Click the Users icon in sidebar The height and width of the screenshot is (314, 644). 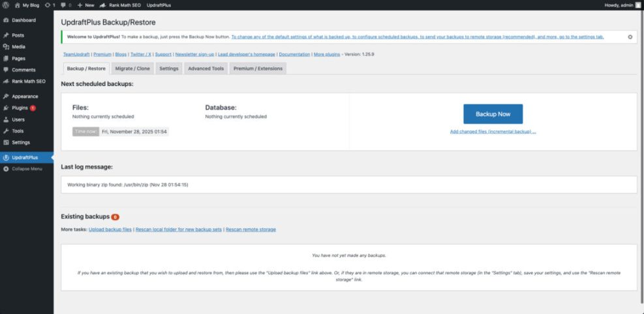6,119
